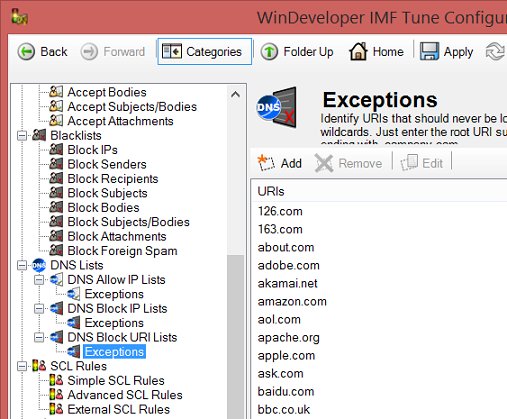Screen dimensions: 507x419
Task: Select 126.com in URI list
Action: point(280,211)
